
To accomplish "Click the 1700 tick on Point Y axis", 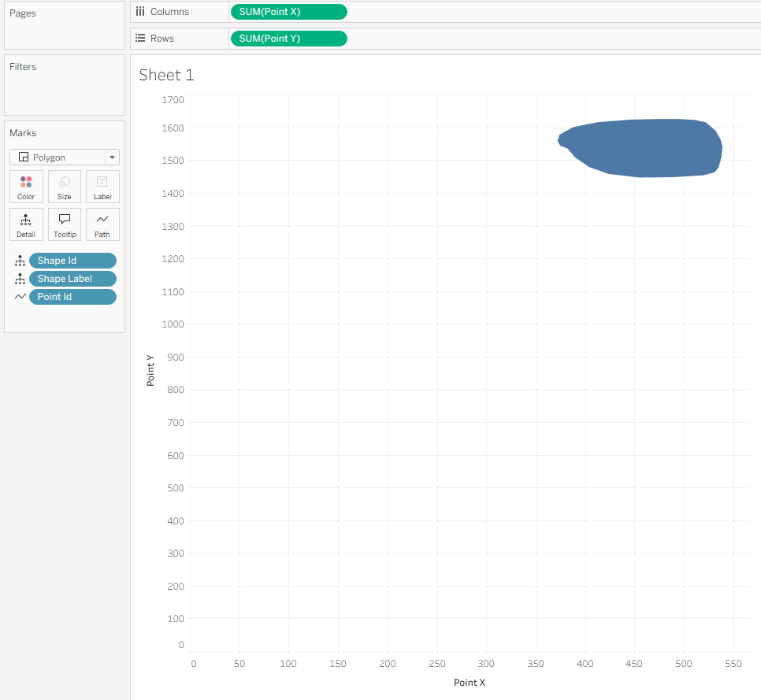I will pyautogui.click(x=173, y=100).
